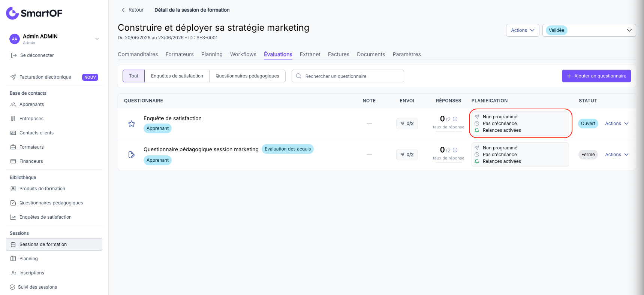The height and width of the screenshot is (295, 644).
Task: Click the Se déconnecter logout icon
Action: pyautogui.click(x=14, y=55)
